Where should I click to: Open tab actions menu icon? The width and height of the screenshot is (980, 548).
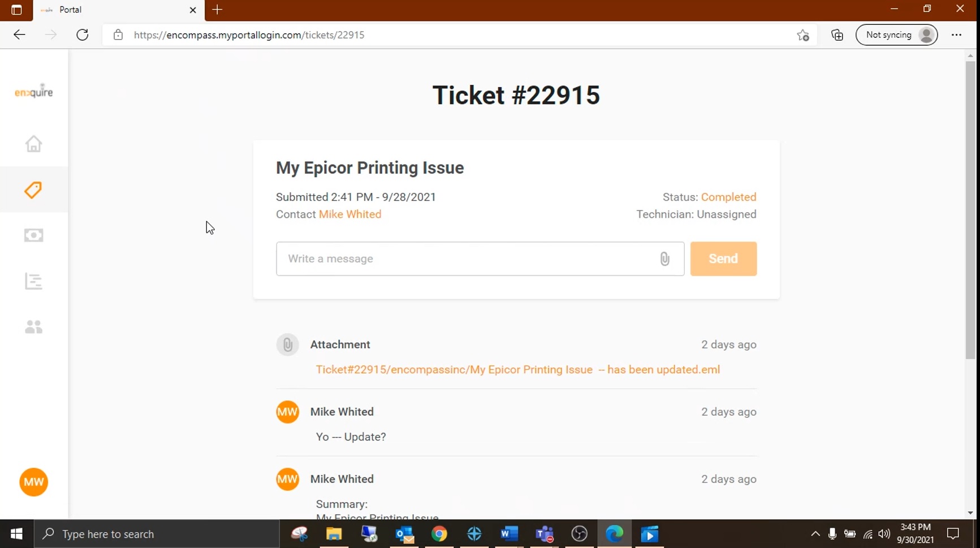(16, 10)
